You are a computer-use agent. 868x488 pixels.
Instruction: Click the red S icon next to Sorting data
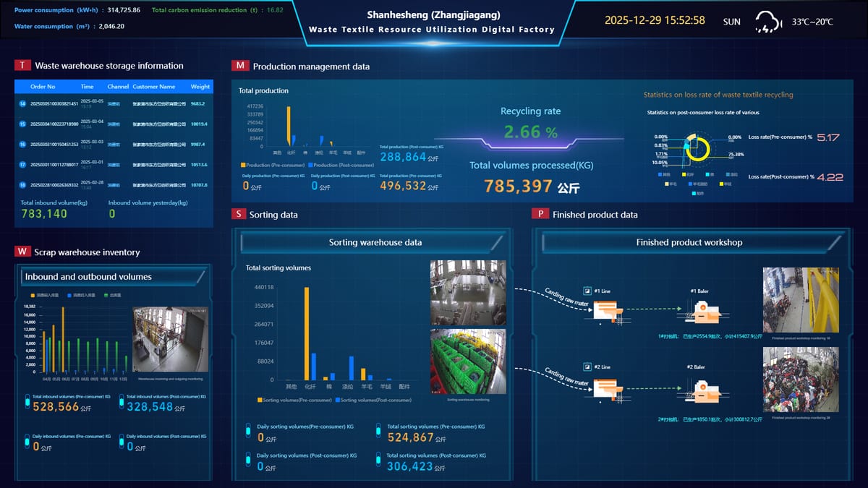[x=239, y=215]
